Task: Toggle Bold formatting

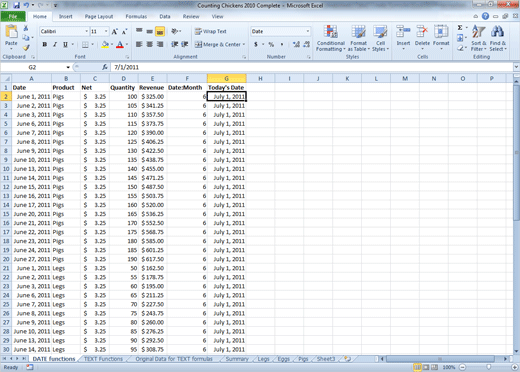Action: point(45,44)
